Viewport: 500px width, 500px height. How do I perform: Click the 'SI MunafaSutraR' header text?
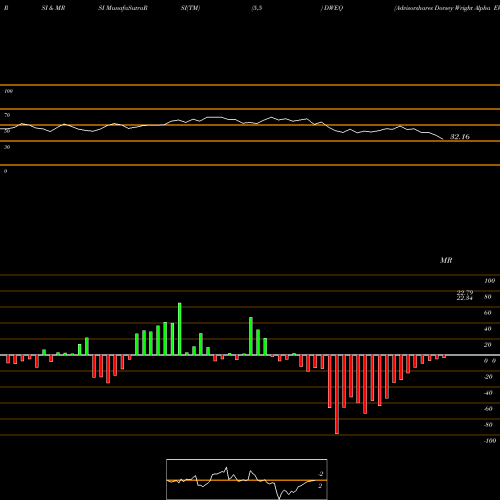(x=123, y=8)
